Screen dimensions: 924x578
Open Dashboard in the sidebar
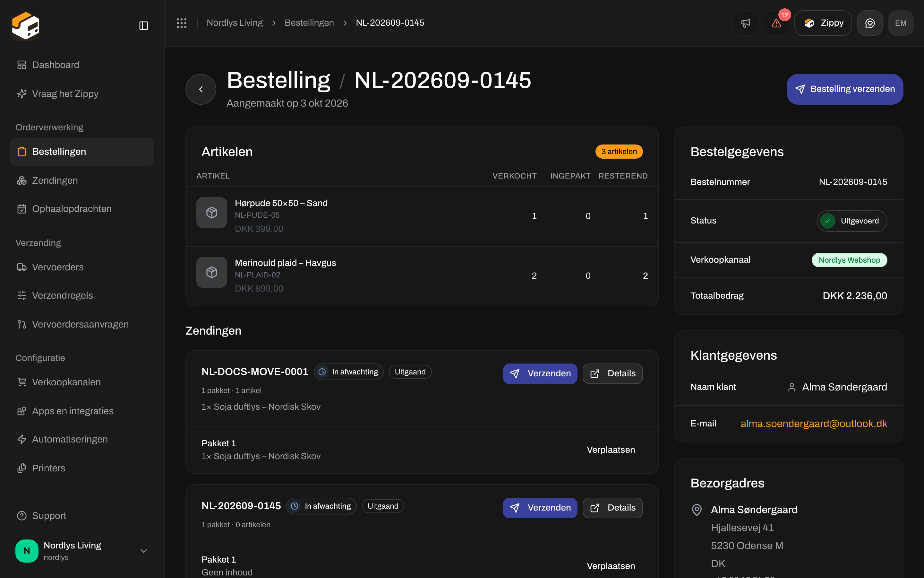(x=82, y=65)
